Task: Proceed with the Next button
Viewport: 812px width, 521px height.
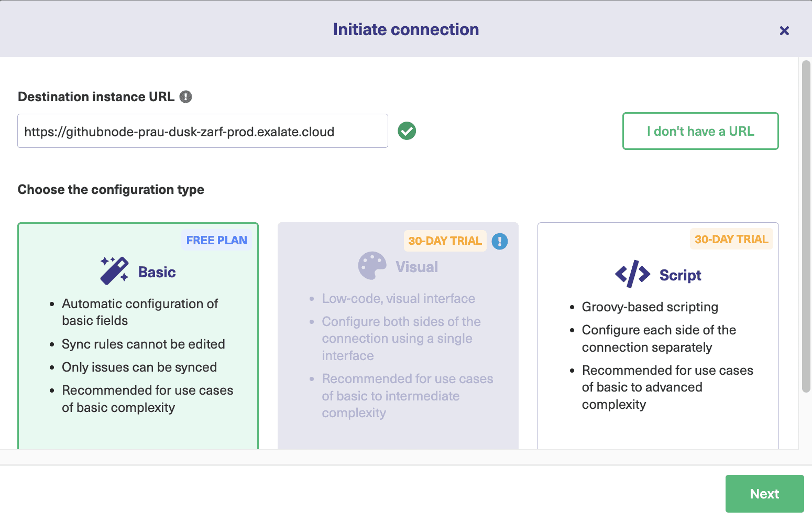Action: coord(764,494)
